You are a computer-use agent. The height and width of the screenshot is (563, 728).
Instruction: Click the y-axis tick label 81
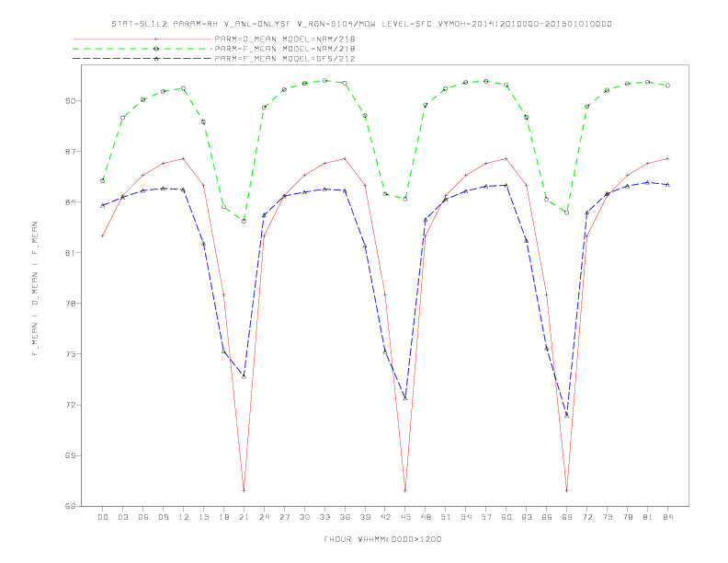69,253
